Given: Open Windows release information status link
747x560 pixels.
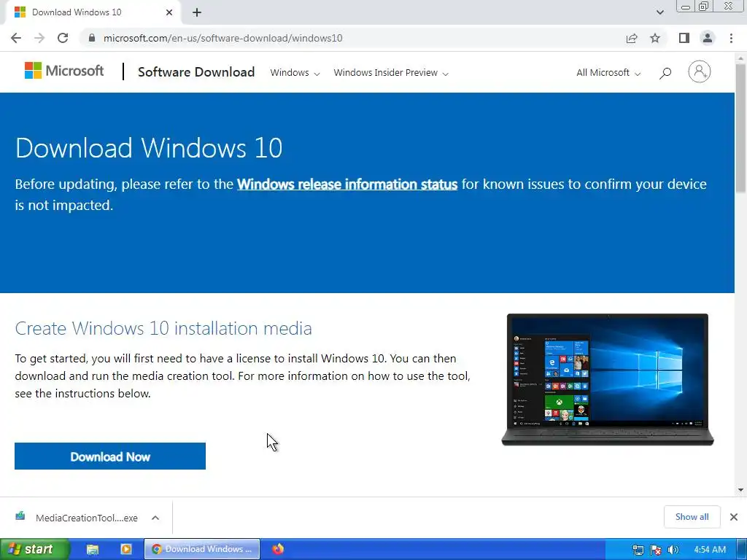Looking at the screenshot, I should point(347,184).
